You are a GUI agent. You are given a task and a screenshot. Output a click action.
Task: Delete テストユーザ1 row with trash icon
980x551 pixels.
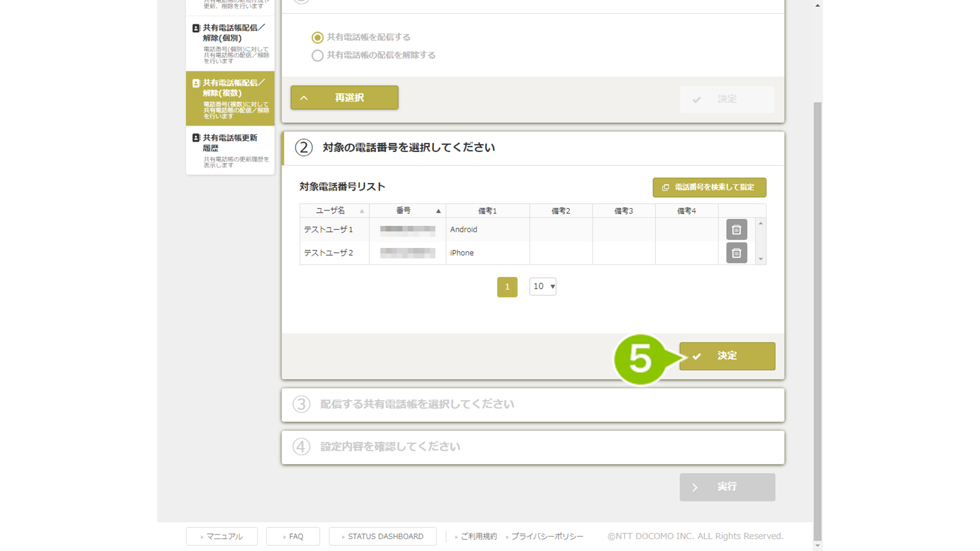pyautogui.click(x=736, y=230)
